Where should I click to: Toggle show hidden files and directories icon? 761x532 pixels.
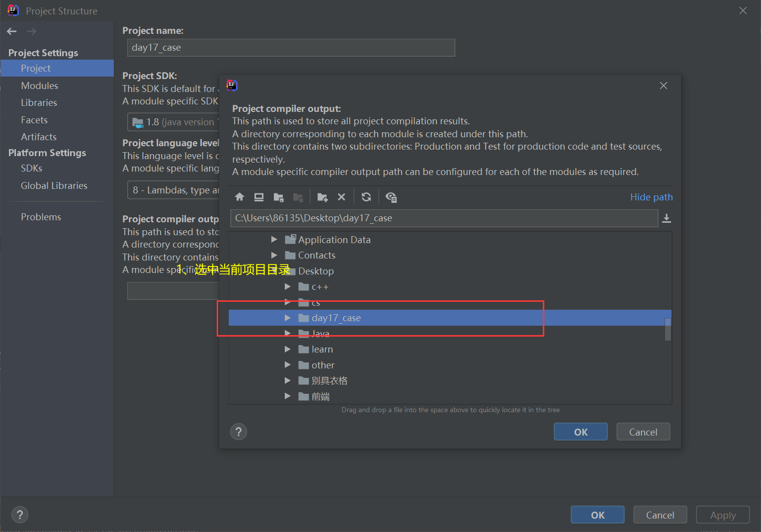(x=391, y=197)
